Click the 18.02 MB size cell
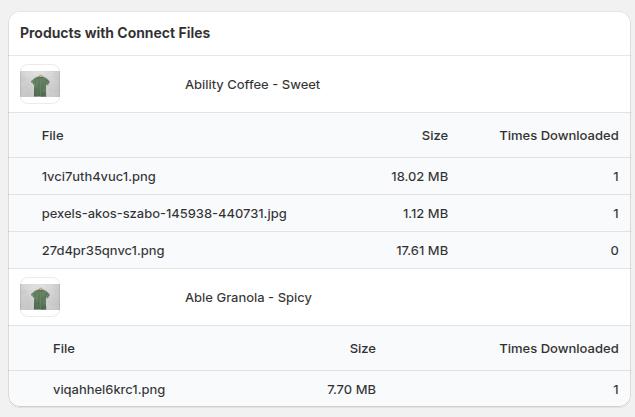635x417 pixels. tap(420, 177)
